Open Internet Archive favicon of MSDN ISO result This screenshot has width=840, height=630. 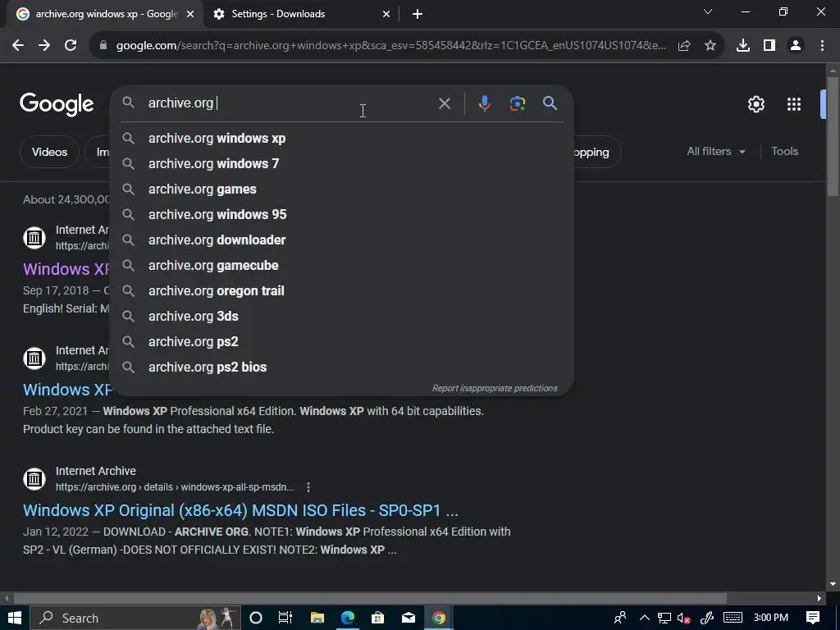click(x=34, y=478)
